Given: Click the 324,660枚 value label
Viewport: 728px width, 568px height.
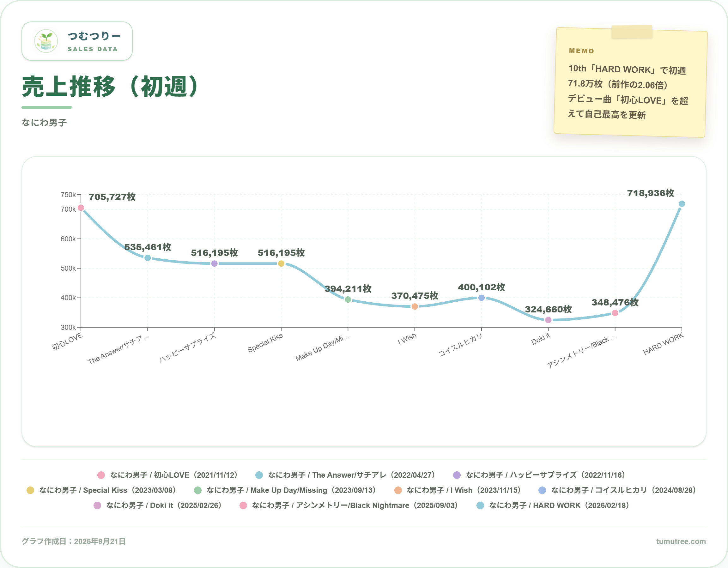Looking at the screenshot, I should pyautogui.click(x=548, y=309).
